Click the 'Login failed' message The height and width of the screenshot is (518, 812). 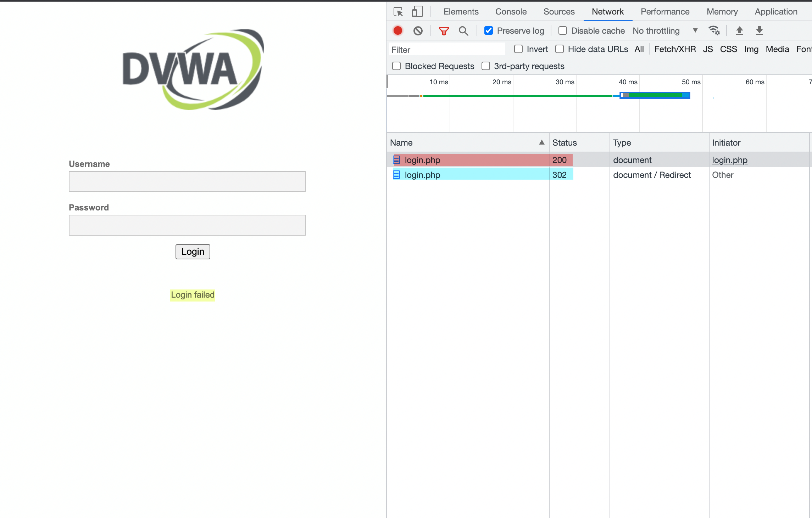click(x=193, y=295)
